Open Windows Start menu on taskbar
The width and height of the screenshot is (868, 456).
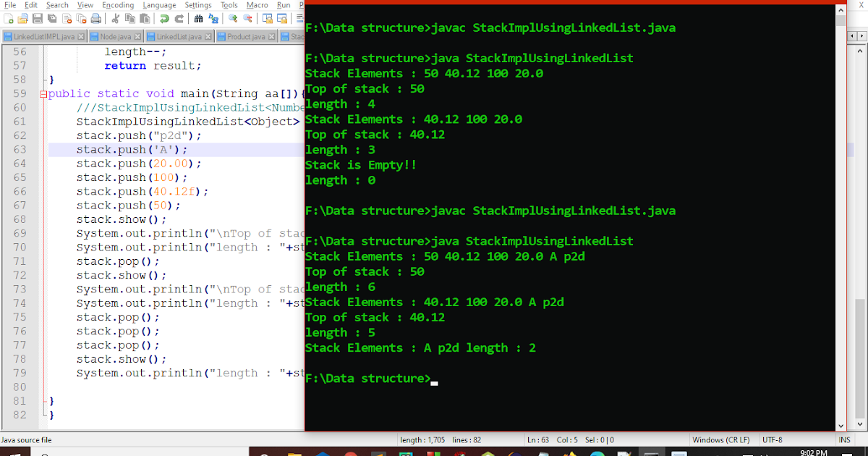pos(14,452)
